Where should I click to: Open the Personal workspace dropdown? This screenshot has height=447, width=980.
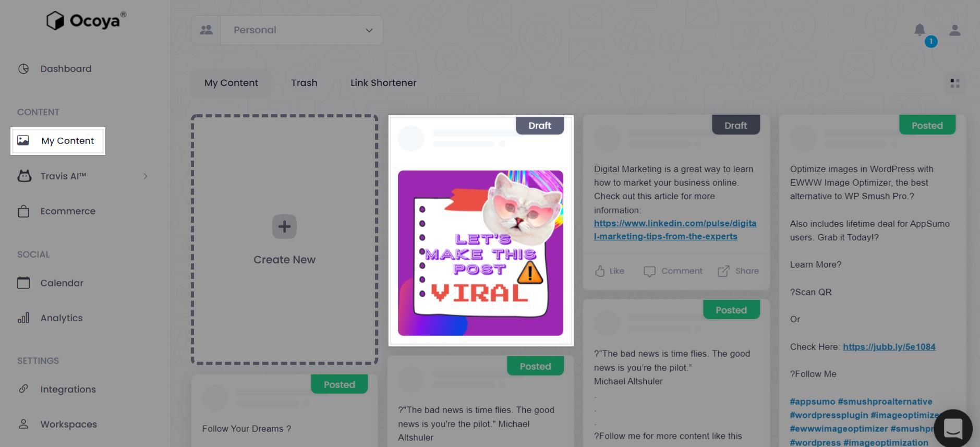click(302, 30)
